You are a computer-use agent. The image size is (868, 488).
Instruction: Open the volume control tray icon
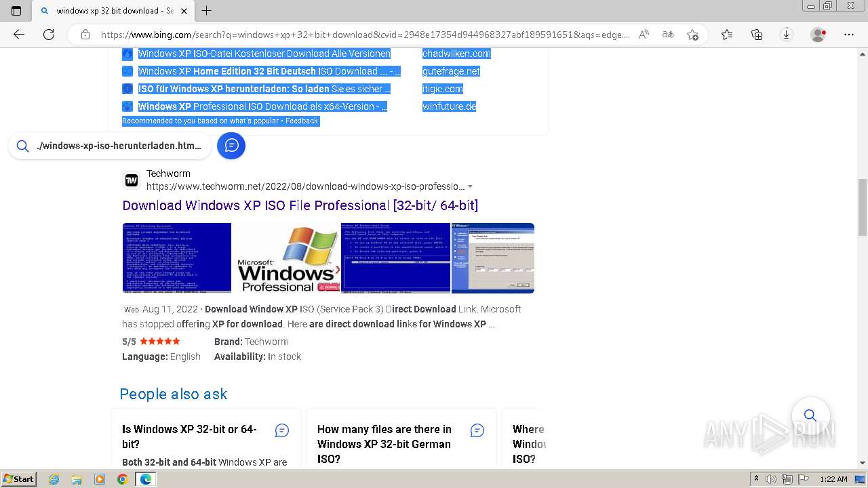(x=771, y=479)
